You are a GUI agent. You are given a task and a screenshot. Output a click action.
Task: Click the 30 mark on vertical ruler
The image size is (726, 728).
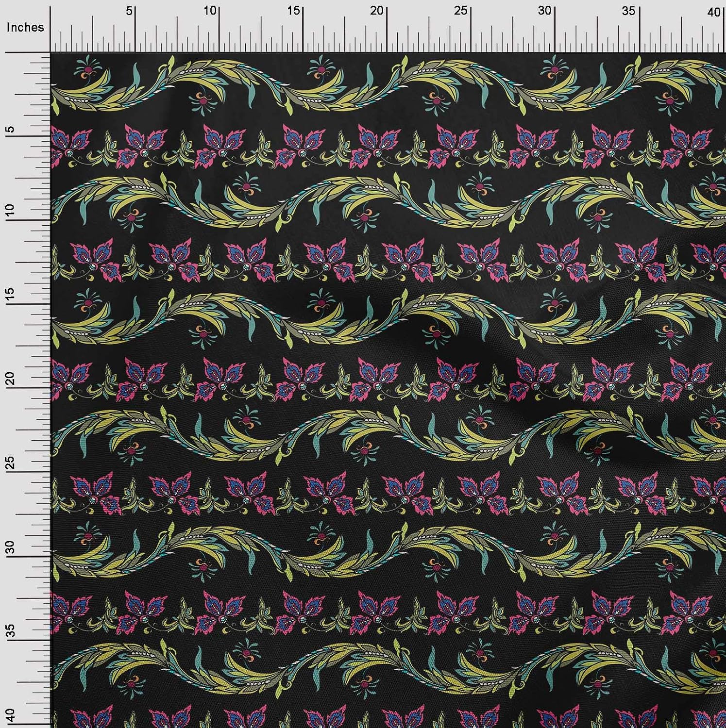coord(11,546)
